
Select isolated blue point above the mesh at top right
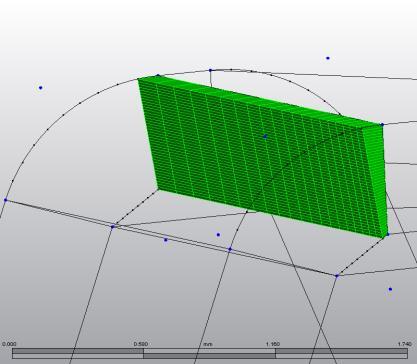point(328,58)
